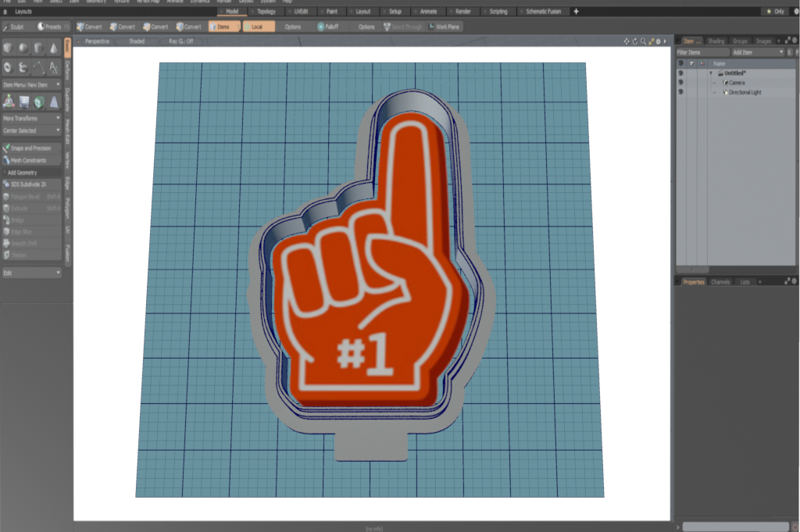This screenshot has height=532, width=800.
Task: Select the Sphere primitive tool
Action: click(23, 48)
